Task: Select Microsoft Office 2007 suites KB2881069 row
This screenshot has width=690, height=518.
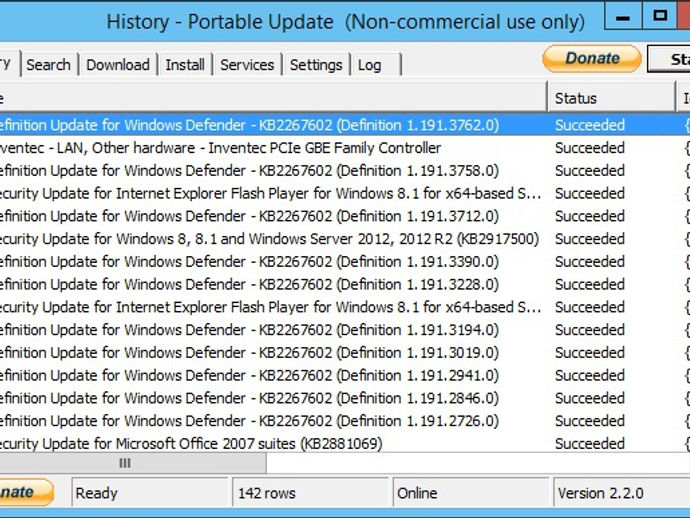Action: (x=190, y=443)
